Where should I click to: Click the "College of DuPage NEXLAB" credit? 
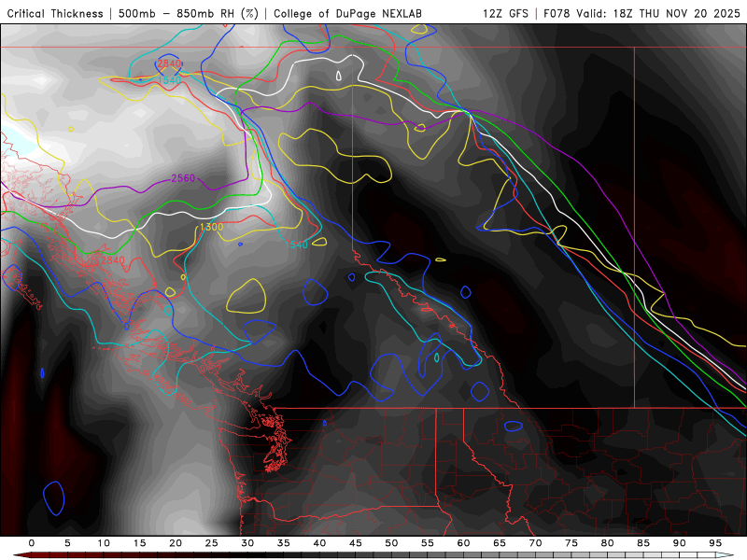click(x=347, y=13)
